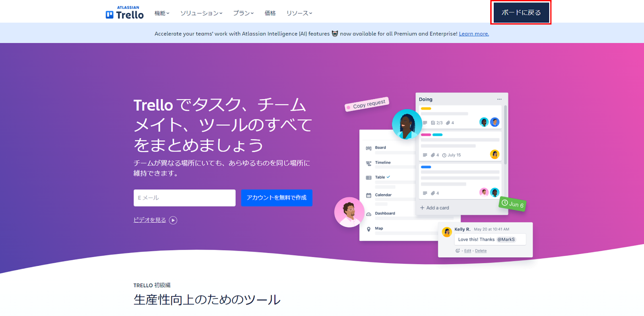Select the Timeline view label
Screen dimensions: 644x316
coord(383,162)
